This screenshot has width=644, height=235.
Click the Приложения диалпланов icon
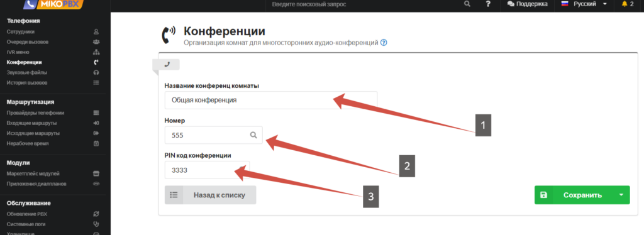click(96, 183)
